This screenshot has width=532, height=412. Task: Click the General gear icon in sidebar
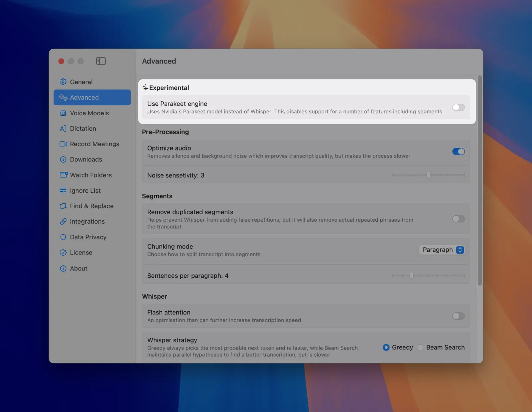click(63, 82)
